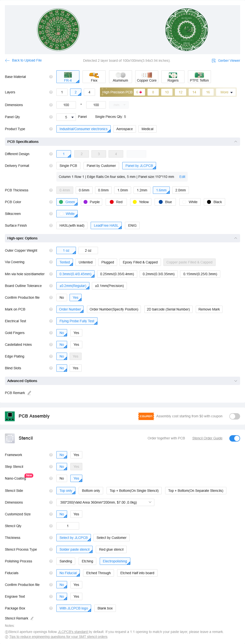Open JLCPCB's standard link in notes
Viewport: 245px width, 644px height.
point(73,632)
